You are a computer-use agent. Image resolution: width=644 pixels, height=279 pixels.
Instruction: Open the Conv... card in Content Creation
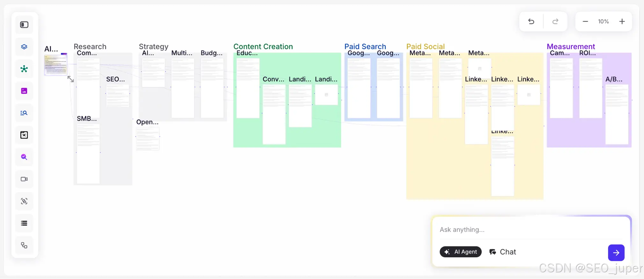(x=274, y=114)
